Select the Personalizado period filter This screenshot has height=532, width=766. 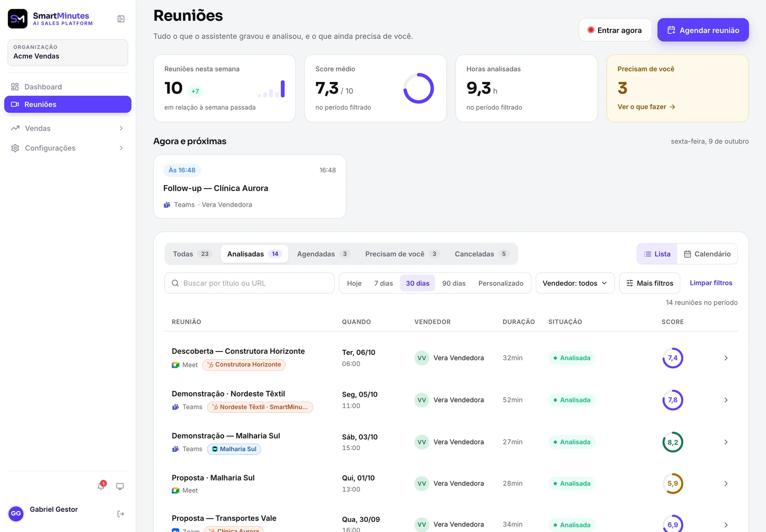[501, 283]
